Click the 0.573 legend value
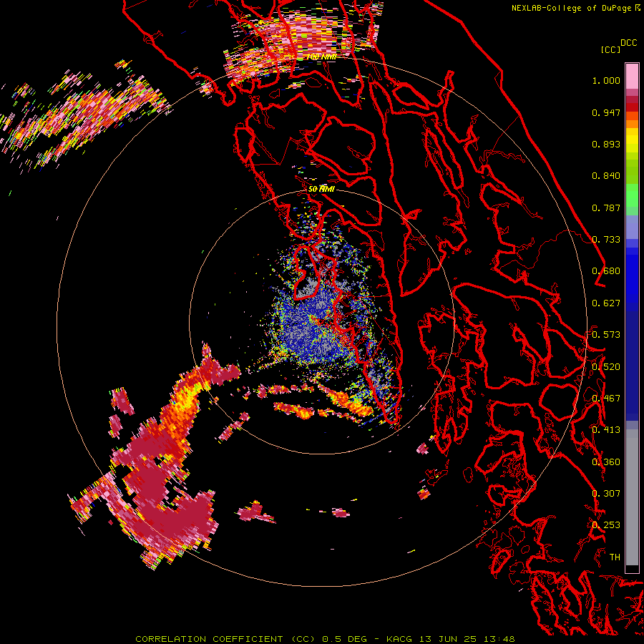Screen dimensions: 644x644 [x=606, y=335]
